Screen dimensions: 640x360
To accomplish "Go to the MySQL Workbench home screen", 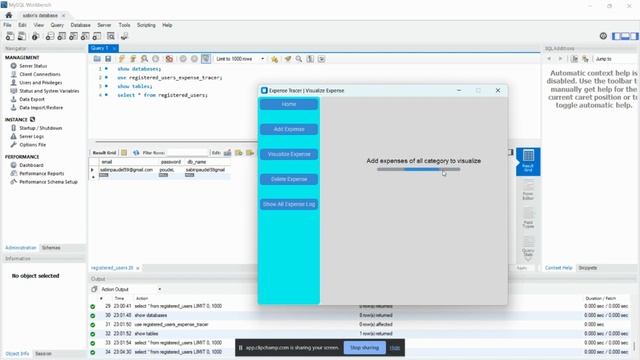I will click(9, 15).
